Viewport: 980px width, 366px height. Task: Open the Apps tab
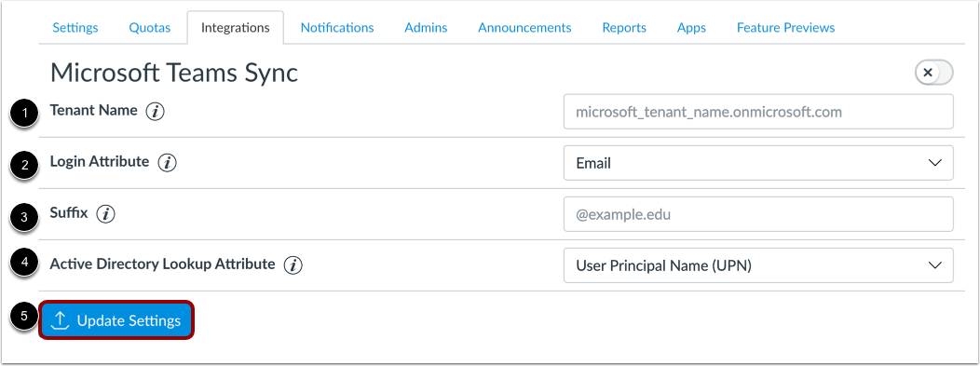[x=691, y=28]
